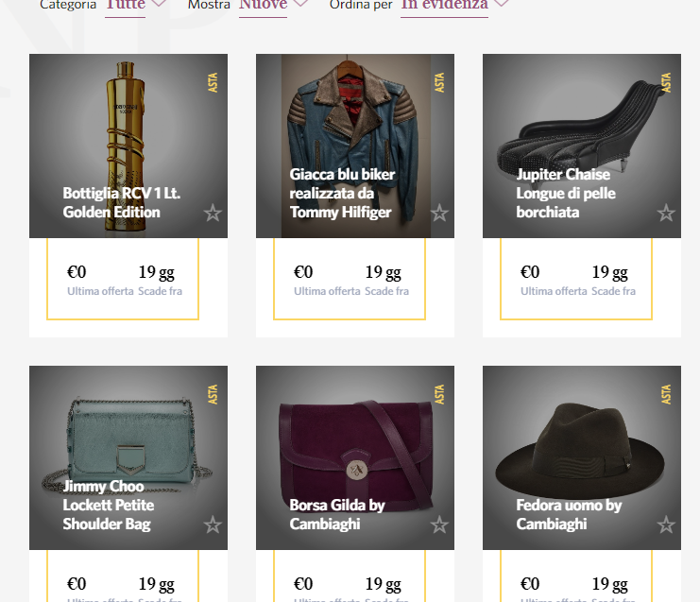700x602 pixels.
Task: Open the Ordina per sorting dropdown
Action: click(x=454, y=5)
